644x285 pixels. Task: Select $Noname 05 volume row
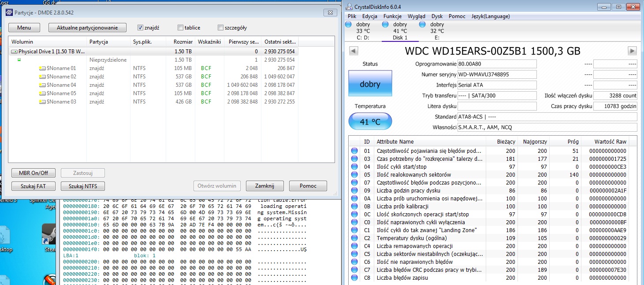point(153,93)
